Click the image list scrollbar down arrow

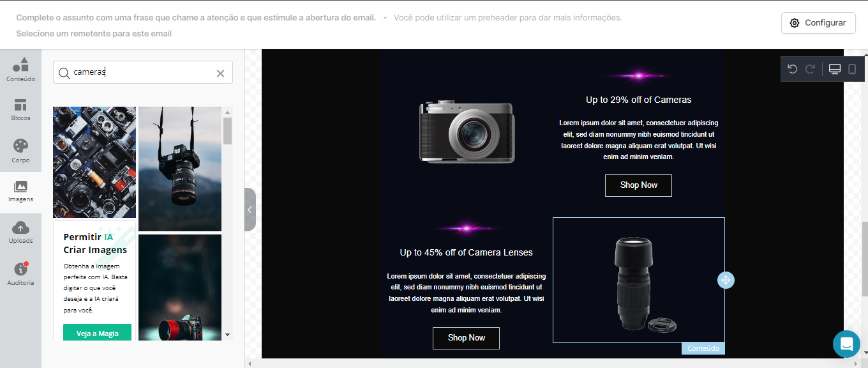click(x=227, y=334)
